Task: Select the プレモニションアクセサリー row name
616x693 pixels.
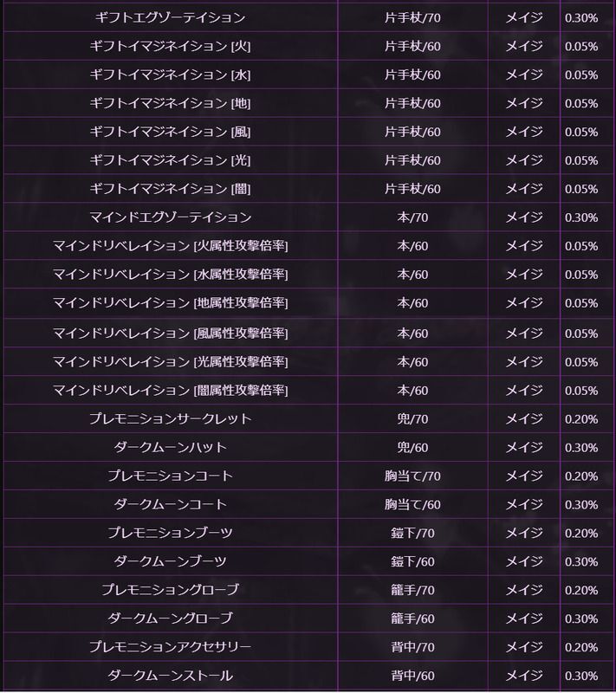Action: [x=171, y=647]
